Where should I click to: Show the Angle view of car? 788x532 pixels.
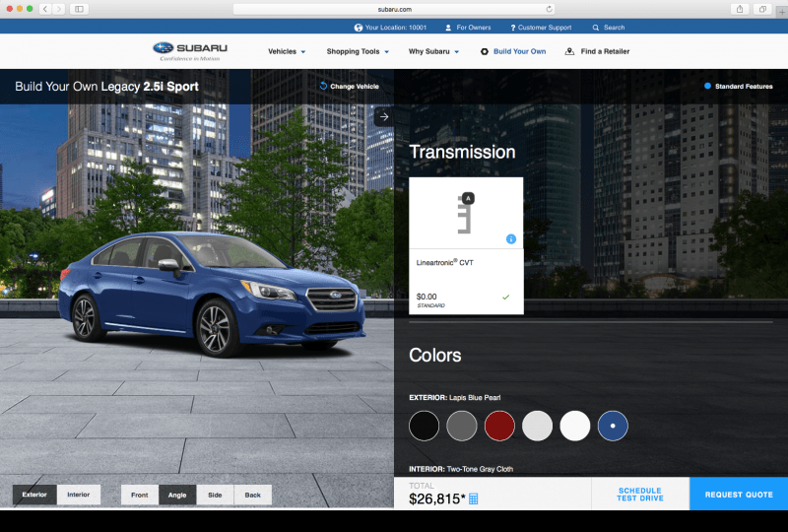click(x=177, y=495)
